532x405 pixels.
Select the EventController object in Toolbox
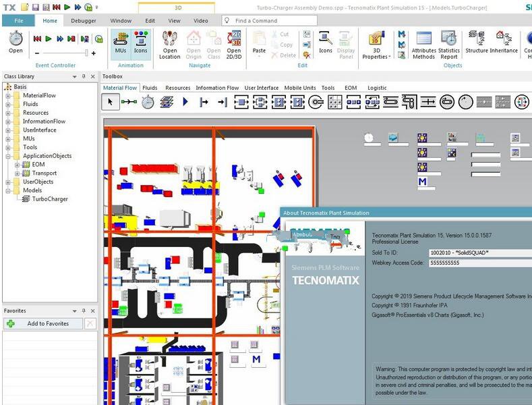148,102
